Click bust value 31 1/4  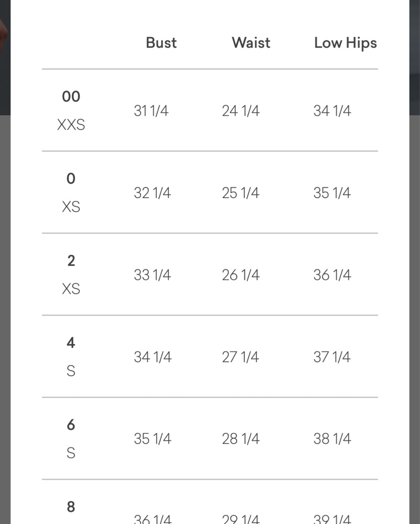tap(151, 111)
